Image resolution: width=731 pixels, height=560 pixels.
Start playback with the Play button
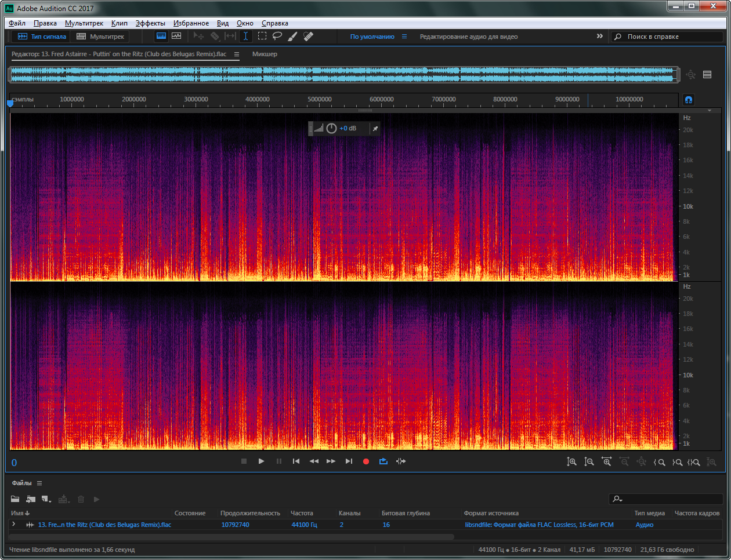click(x=261, y=461)
